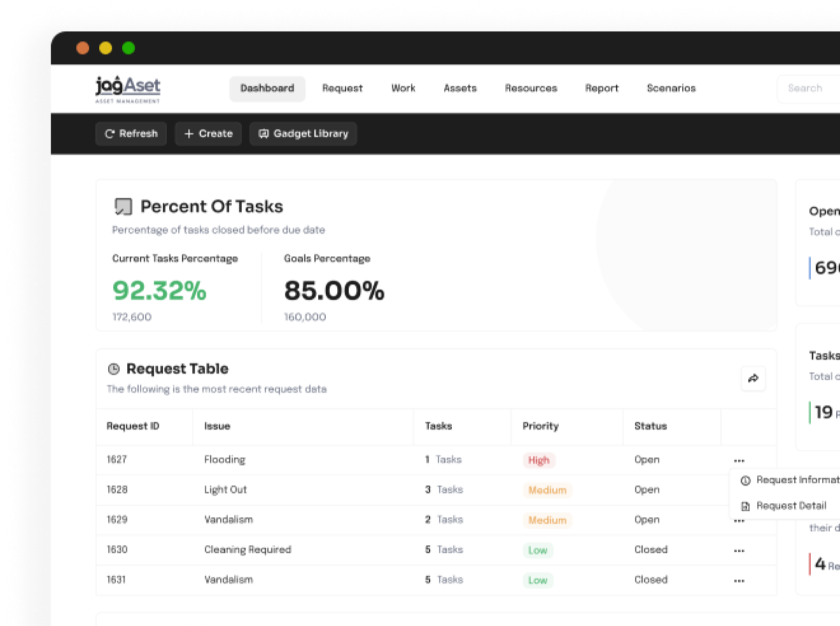Open 5 Tasks link for request 1631
Image resolution: width=840 pixels, height=626 pixels.
pos(444,580)
